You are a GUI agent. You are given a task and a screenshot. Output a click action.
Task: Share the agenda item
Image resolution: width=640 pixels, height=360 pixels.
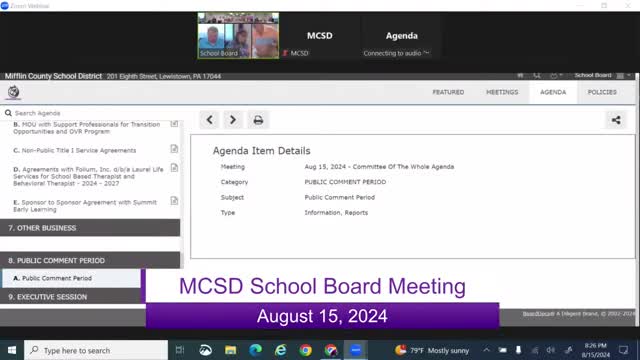coord(616,120)
